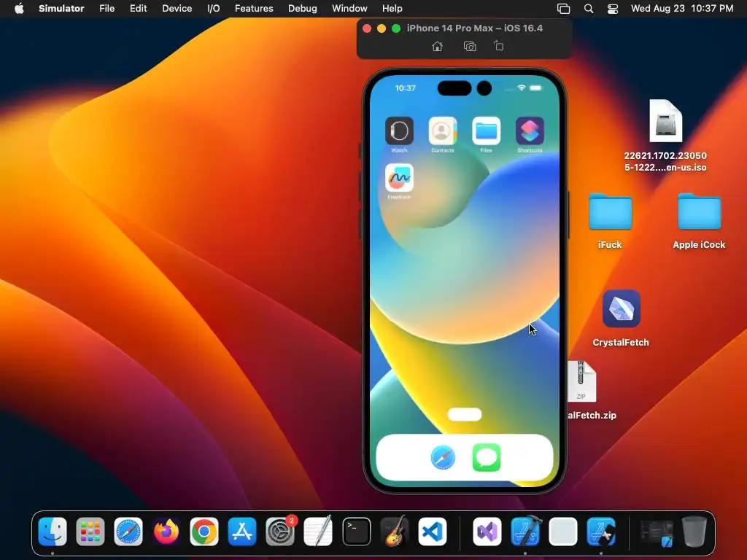Open the App Store from the Dock

click(242, 532)
